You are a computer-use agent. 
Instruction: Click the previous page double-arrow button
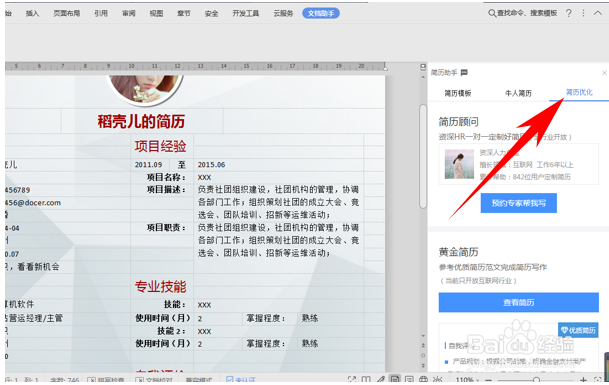423,345
